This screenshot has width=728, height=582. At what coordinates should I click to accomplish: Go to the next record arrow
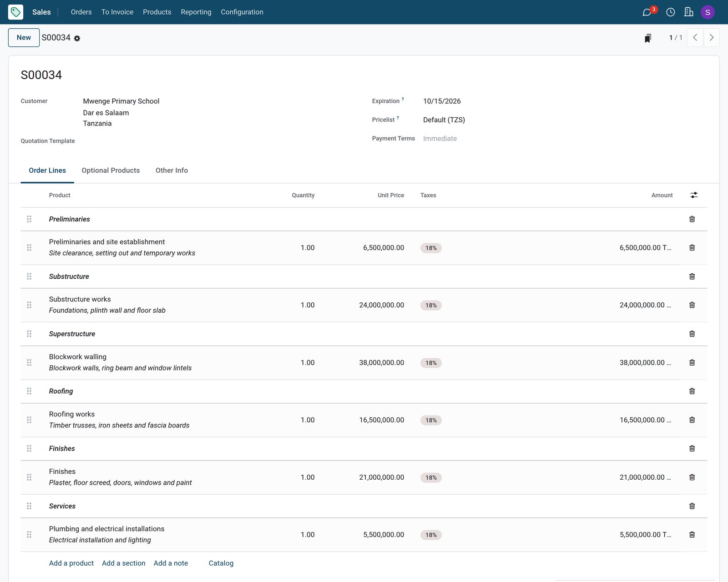point(712,38)
